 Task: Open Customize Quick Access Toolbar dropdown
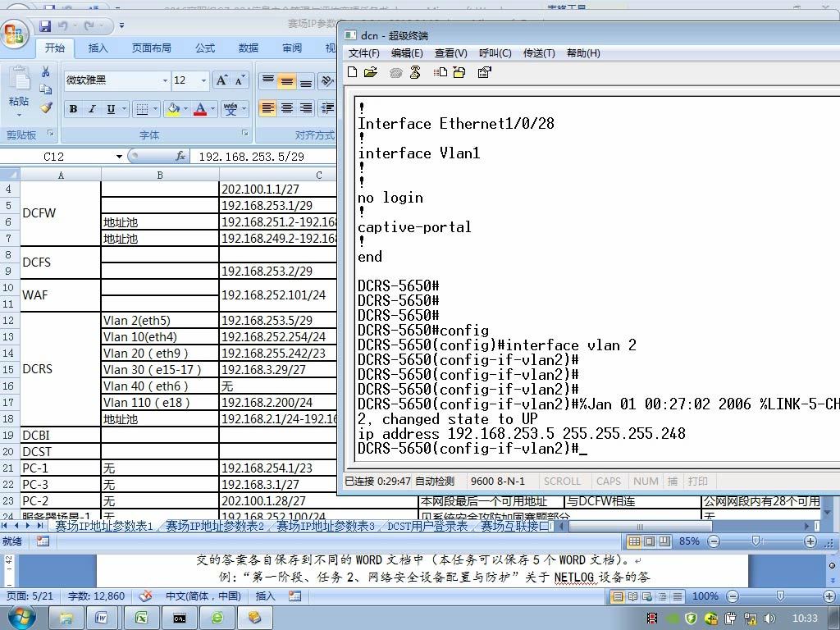point(121,25)
